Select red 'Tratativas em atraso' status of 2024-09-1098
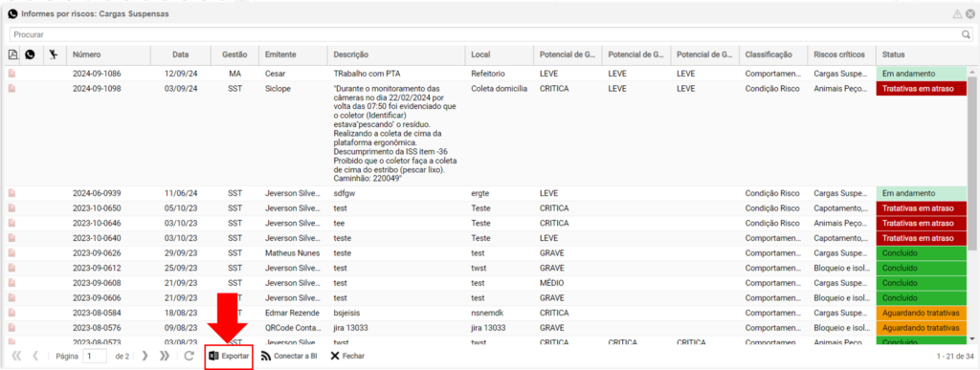The height and width of the screenshot is (370, 980). 922,89
